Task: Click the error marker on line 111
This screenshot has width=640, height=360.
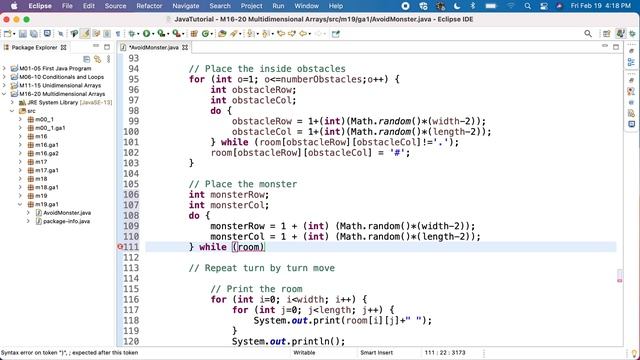Action: [x=120, y=247]
